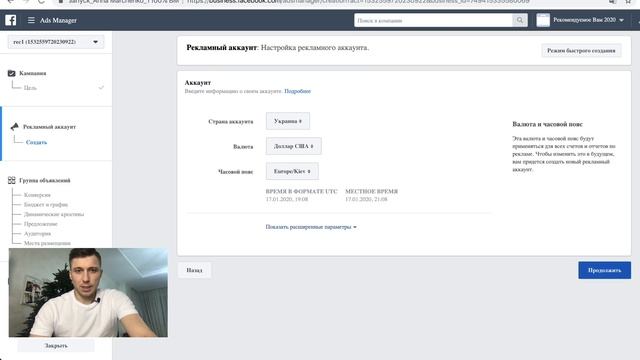Click the presenter webcam video thumbnail
Viewport: 640px width, 360px height.
pos(88,293)
